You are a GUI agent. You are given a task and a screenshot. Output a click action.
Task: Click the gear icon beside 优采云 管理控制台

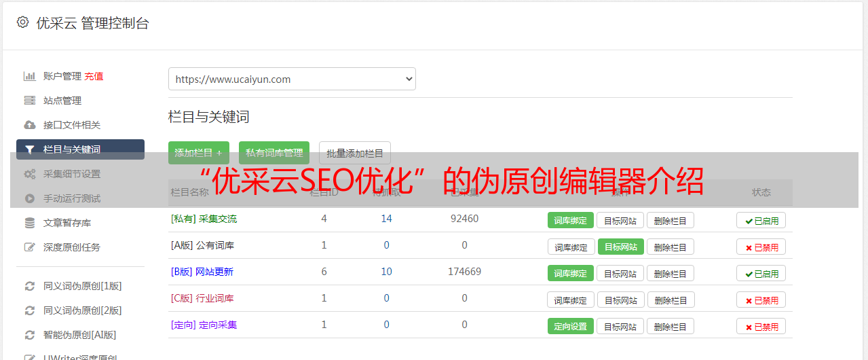pos(22,22)
